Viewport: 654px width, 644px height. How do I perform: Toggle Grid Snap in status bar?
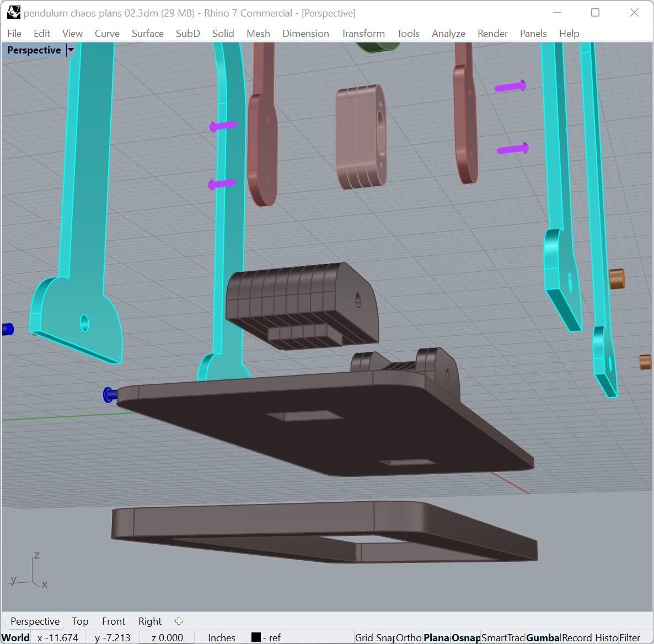coord(374,637)
